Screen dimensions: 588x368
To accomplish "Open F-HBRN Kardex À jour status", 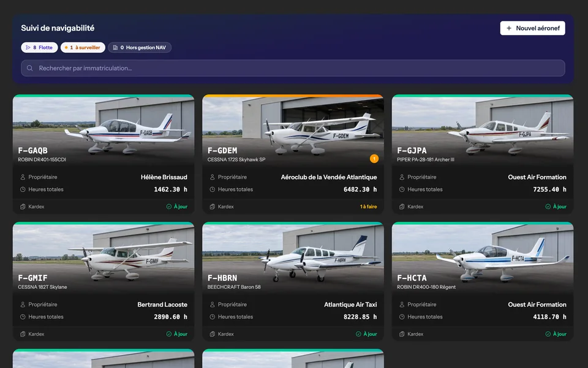I will click(x=365, y=334).
